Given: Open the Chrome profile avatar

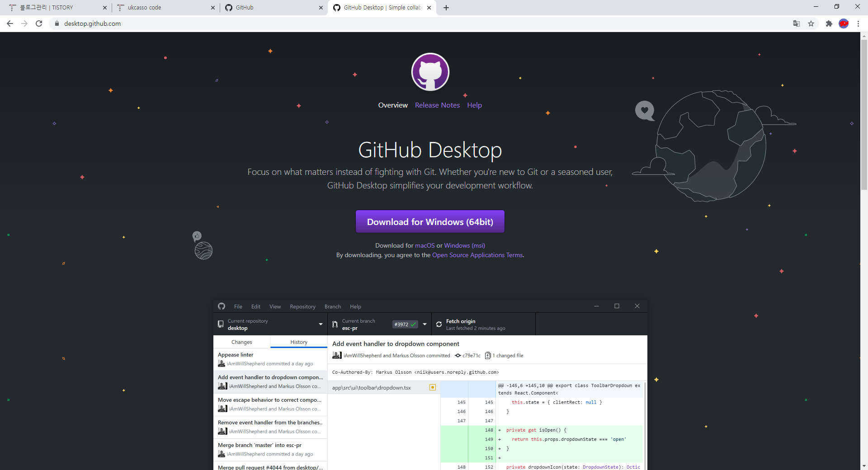Looking at the screenshot, I should 844,23.
